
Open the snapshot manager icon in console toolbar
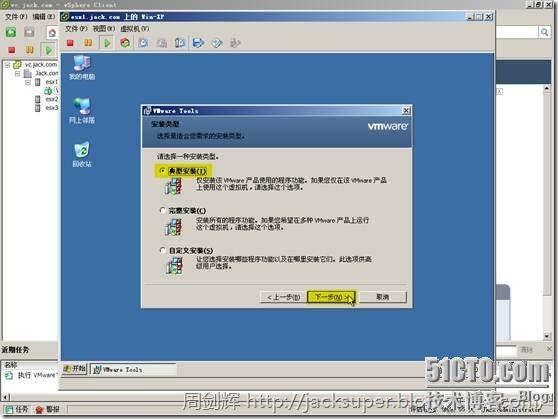[180, 43]
